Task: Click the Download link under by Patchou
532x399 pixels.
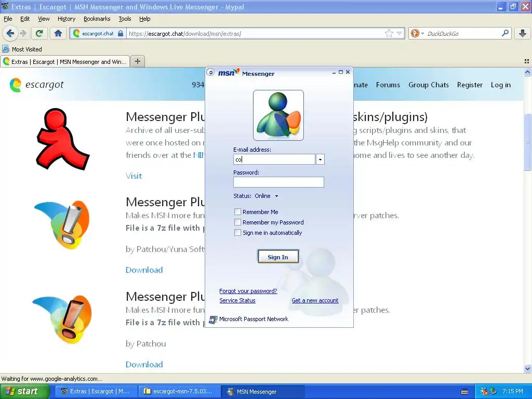Action: click(144, 364)
